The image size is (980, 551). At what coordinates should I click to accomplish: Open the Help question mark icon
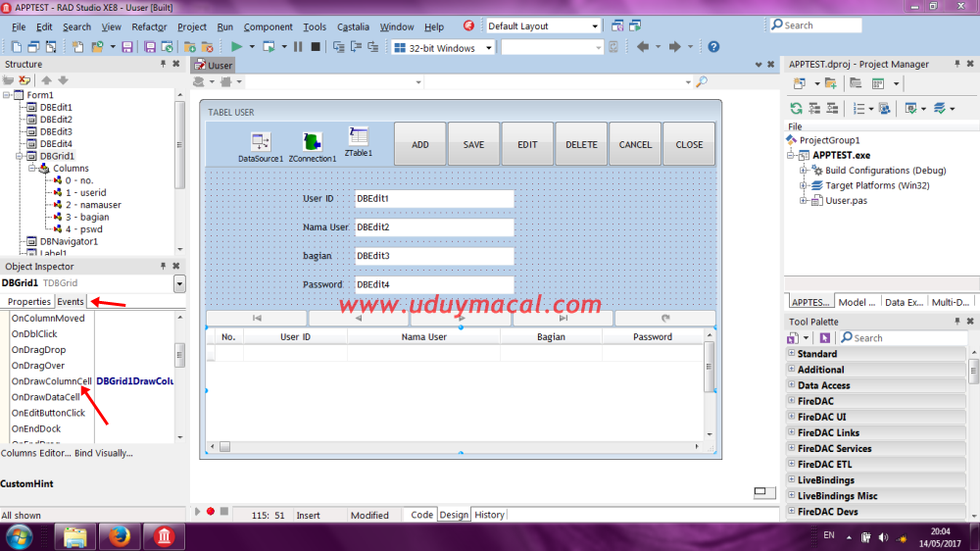click(x=713, y=47)
